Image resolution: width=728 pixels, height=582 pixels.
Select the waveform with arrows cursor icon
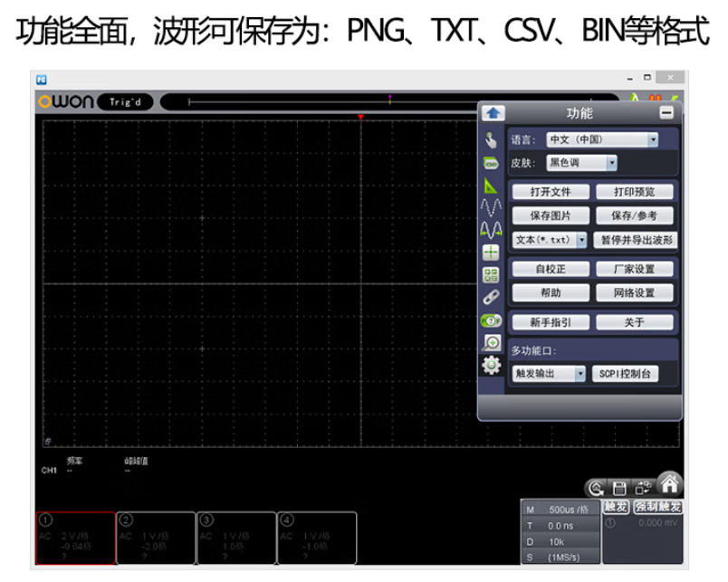[491, 229]
